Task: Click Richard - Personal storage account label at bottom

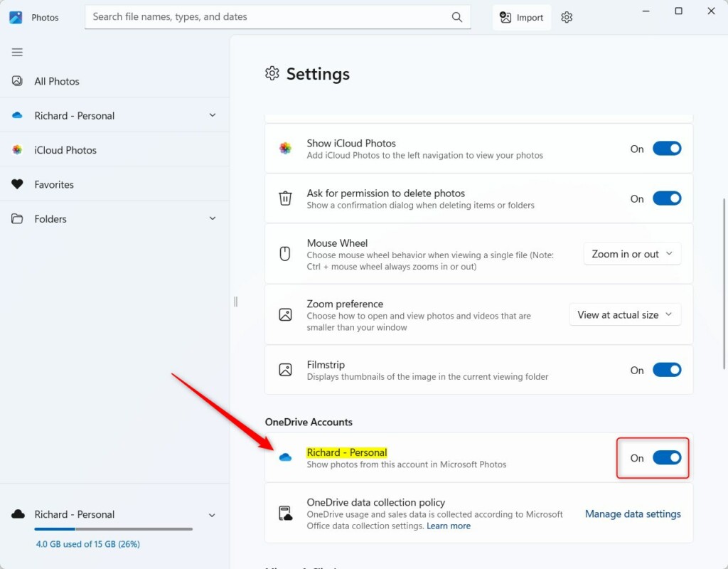Action: pyautogui.click(x=74, y=514)
